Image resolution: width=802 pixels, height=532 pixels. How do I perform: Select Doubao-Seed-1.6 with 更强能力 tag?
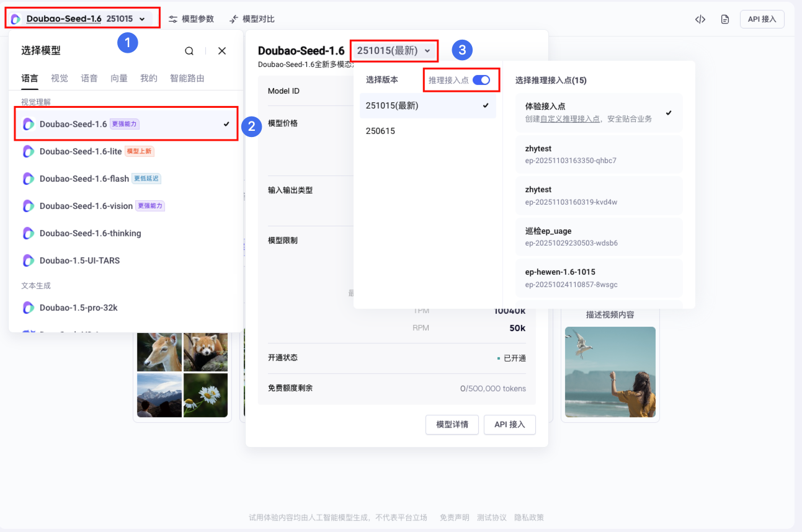click(x=126, y=124)
